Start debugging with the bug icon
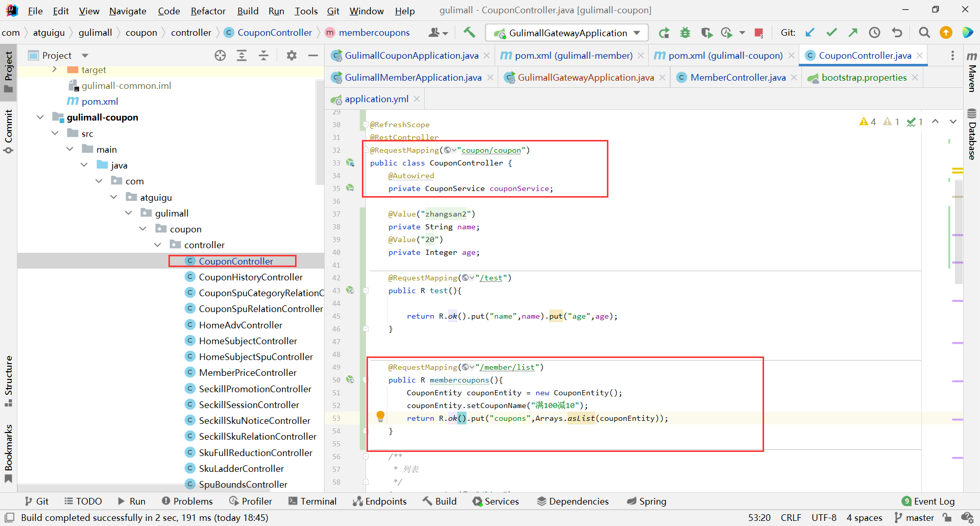The height and width of the screenshot is (526, 980). point(685,33)
